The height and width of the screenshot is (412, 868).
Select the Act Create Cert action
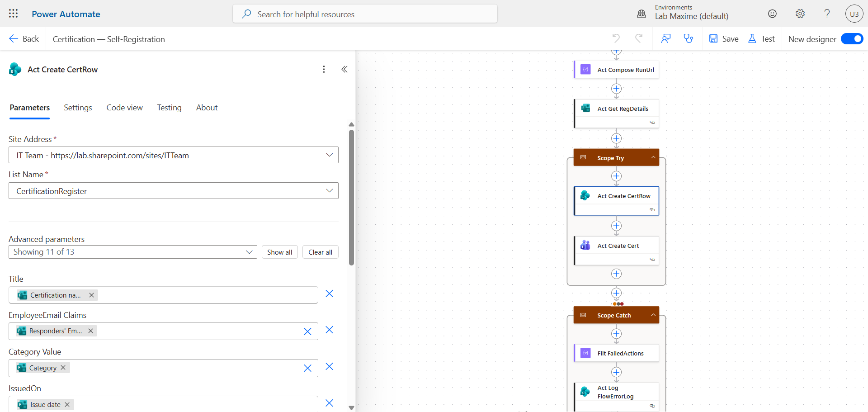pyautogui.click(x=616, y=251)
